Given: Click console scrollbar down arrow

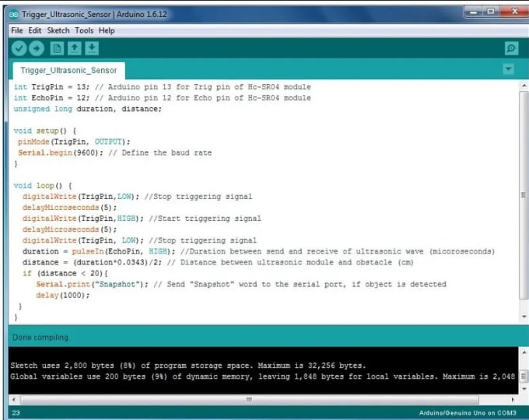Looking at the screenshot, I should (524, 389).
